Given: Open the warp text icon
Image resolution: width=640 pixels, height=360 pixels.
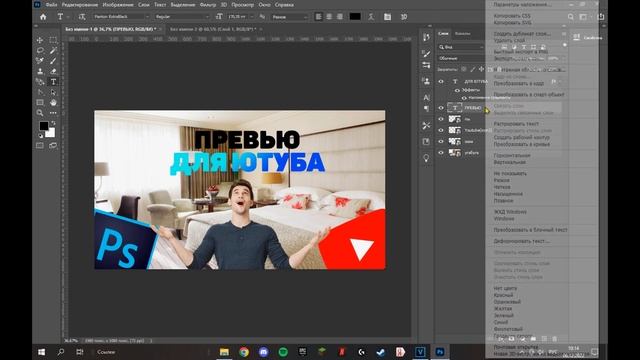Looking at the screenshot, I should [x=371, y=17].
